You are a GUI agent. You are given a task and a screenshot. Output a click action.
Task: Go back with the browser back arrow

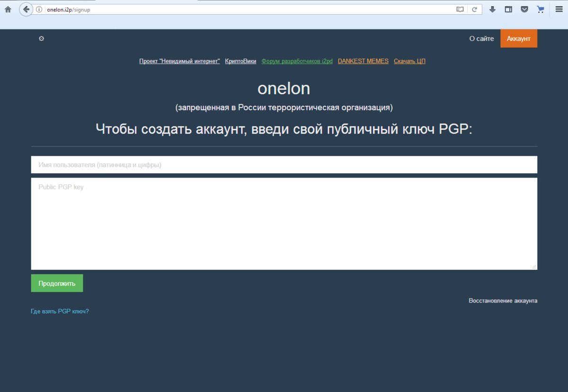point(26,9)
